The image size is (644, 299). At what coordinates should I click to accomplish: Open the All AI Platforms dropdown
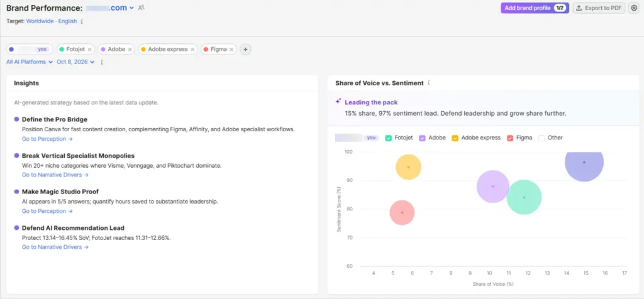click(x=30, y=62)
